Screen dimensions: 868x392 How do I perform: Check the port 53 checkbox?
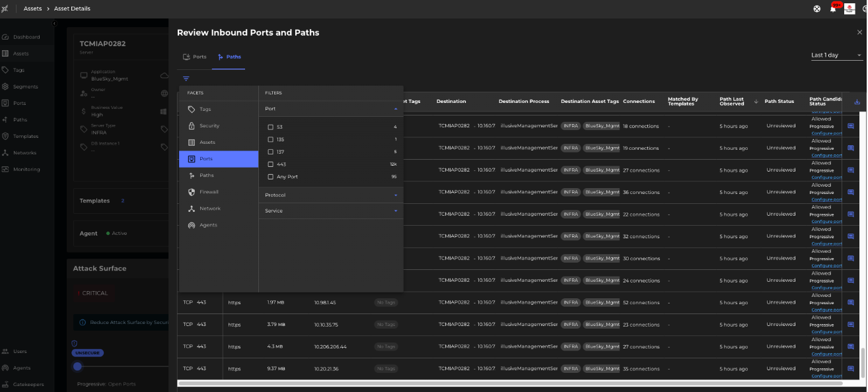click(270, 127)
